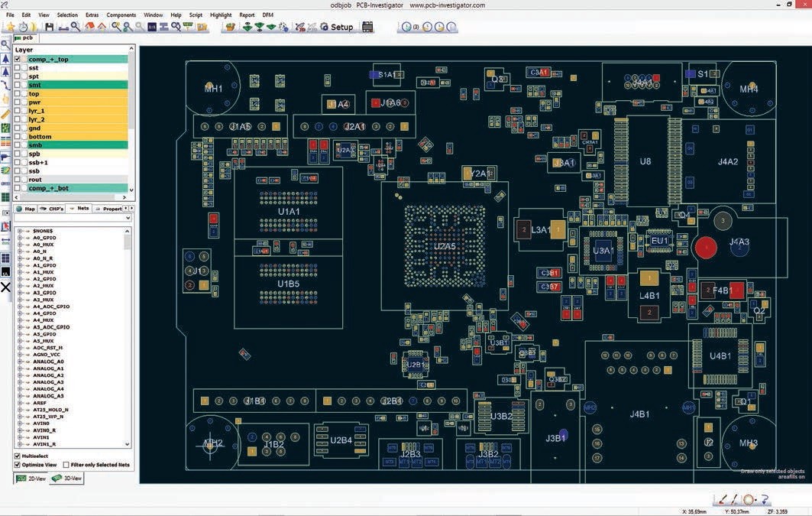
Task: Enable the Filter only Selected Nets checkbox
Action: (x=66, y=465)
